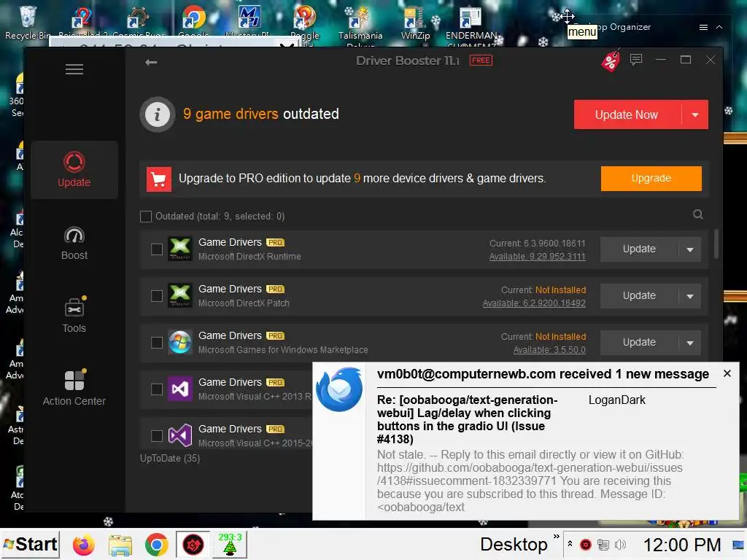Viewport: 747px width, 560px height.
Task: Click the Thunderbird logo in notification
Action: [338, 389]
